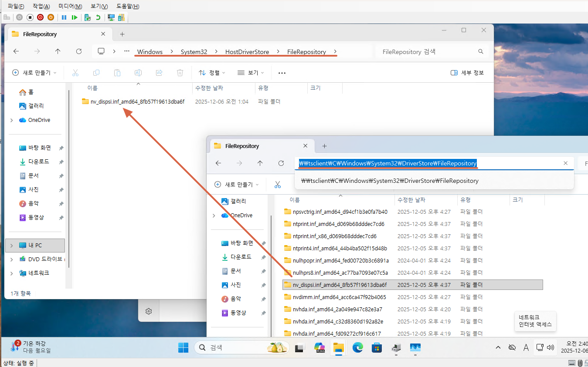588x367 pixels.
Task: Open the 정렬 sort dropdown
Action: tap(212, 73)
